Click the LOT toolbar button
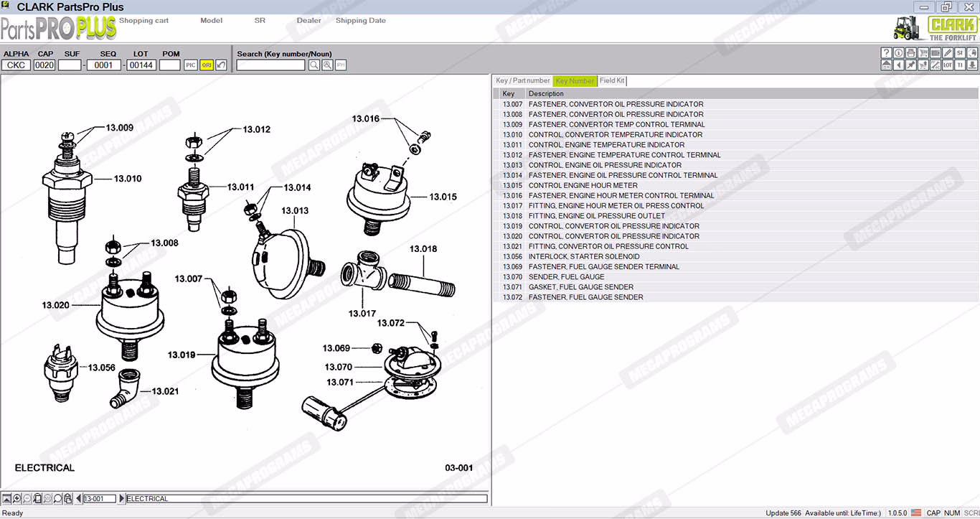This screenshot has width=980, height=519. click(x=947, y=65)
